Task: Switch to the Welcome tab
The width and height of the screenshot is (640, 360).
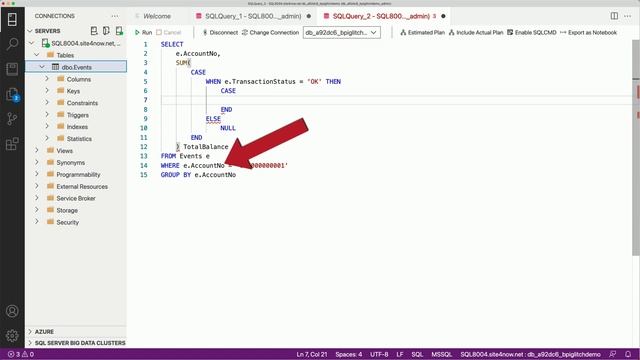Action: pyautogui.click(x=157, y=16)
